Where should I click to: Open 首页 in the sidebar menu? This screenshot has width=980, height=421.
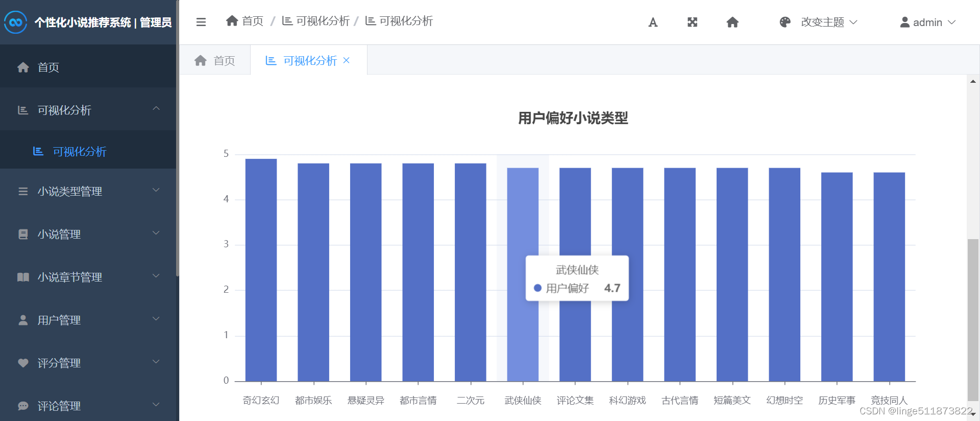click(88, 67)
